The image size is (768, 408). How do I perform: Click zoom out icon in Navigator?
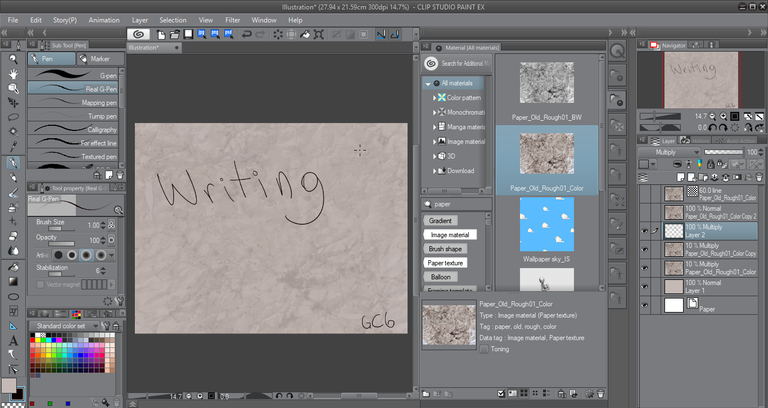click(x=712, y=117)
